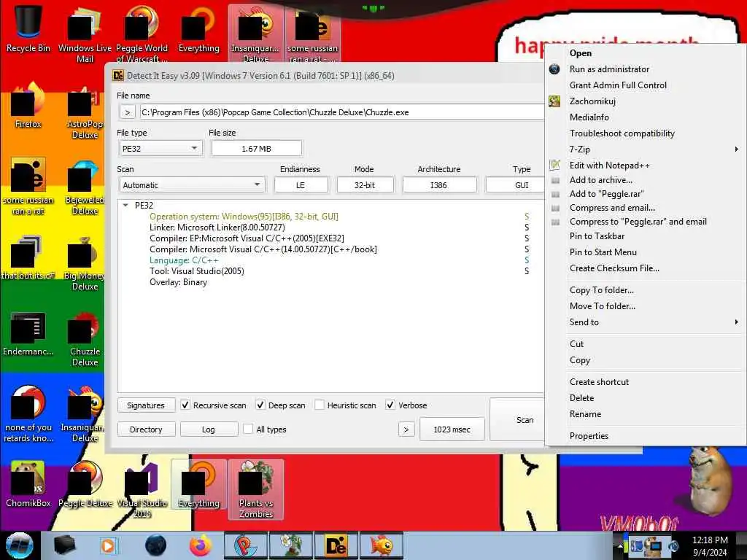The image size is (747, 560).
Task: Click the Directory button
Action: tap(146, 429)
